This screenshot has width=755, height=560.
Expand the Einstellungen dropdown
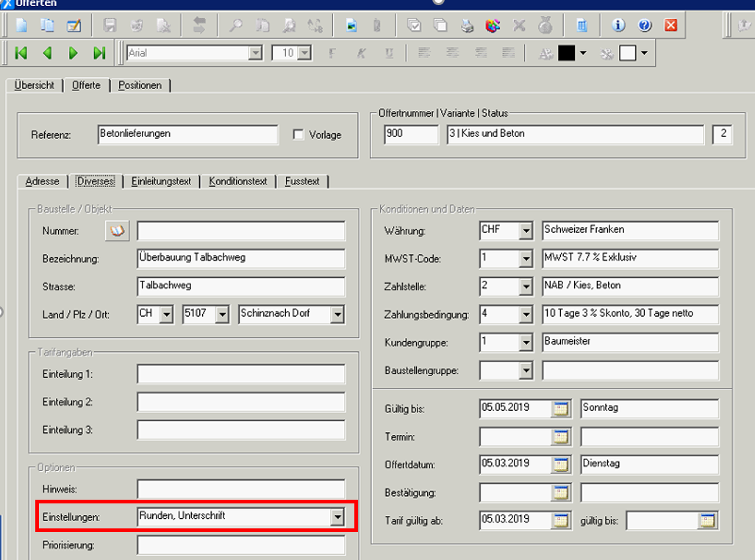coord(337,517)
